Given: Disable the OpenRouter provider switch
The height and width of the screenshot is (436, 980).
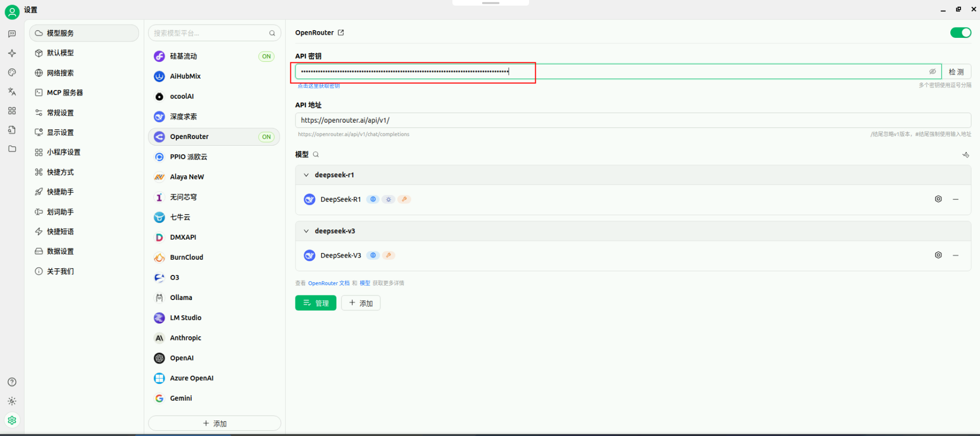Looking at the screenshot, I should pyautogui.click(x=961, y=33).
